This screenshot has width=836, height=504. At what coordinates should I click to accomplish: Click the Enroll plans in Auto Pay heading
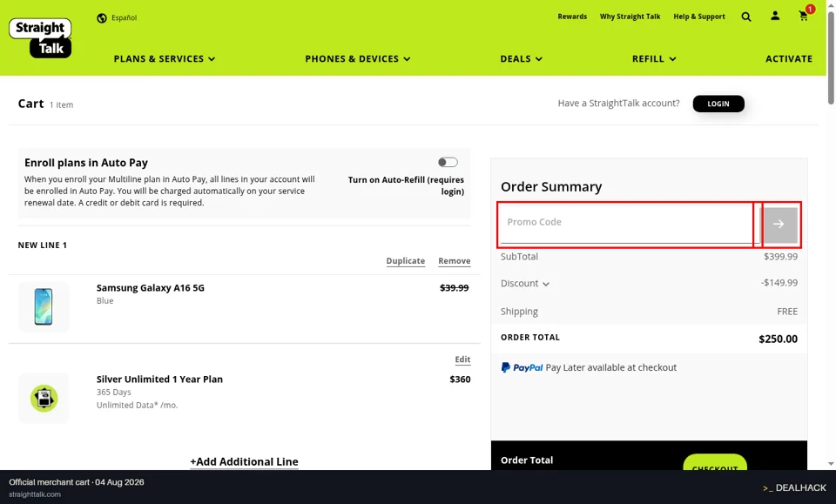[x=86, y=163]
